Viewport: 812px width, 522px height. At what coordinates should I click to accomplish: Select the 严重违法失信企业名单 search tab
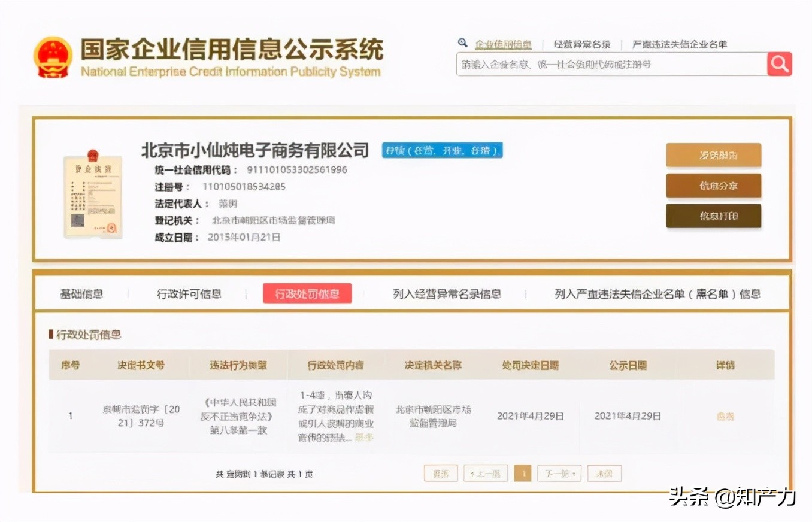pyautogui.click(x=680, y=44)
